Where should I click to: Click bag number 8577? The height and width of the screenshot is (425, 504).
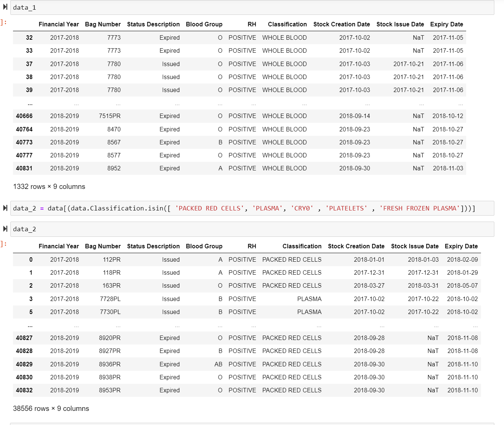(x=114, y=155)
